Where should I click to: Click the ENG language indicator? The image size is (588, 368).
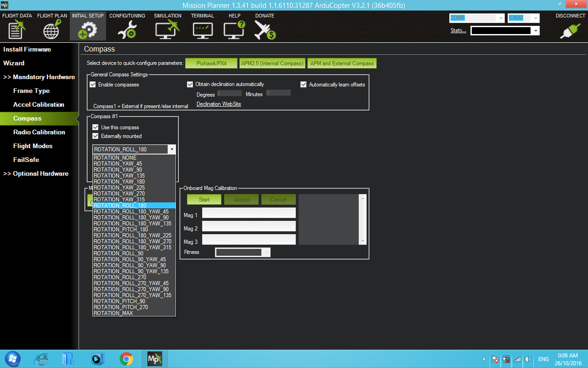(543, 359)
